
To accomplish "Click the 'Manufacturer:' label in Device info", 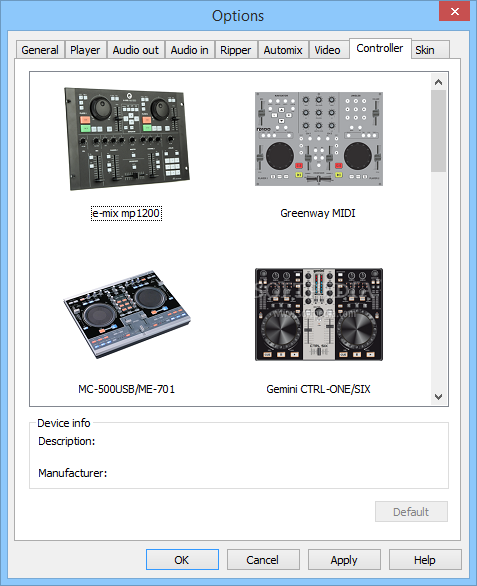I will pos(73,473).
